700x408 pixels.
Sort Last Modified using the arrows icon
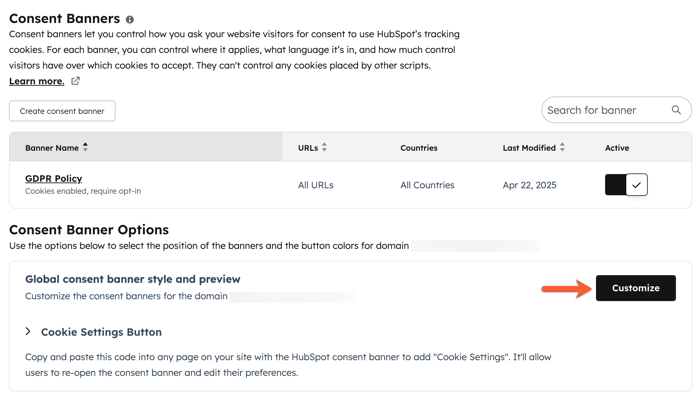(x=562, y=147)
